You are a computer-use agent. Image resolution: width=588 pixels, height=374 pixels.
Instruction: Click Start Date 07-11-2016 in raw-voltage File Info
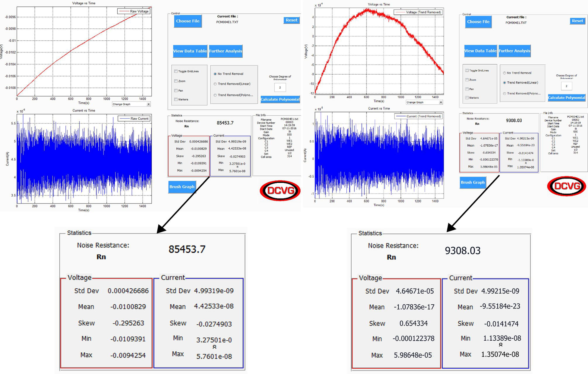tap(289, 128)
